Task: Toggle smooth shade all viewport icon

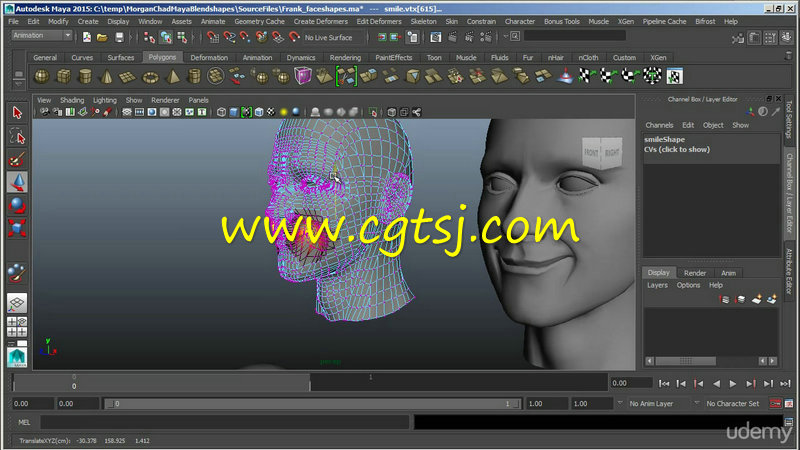Action: tap(234, 112)
